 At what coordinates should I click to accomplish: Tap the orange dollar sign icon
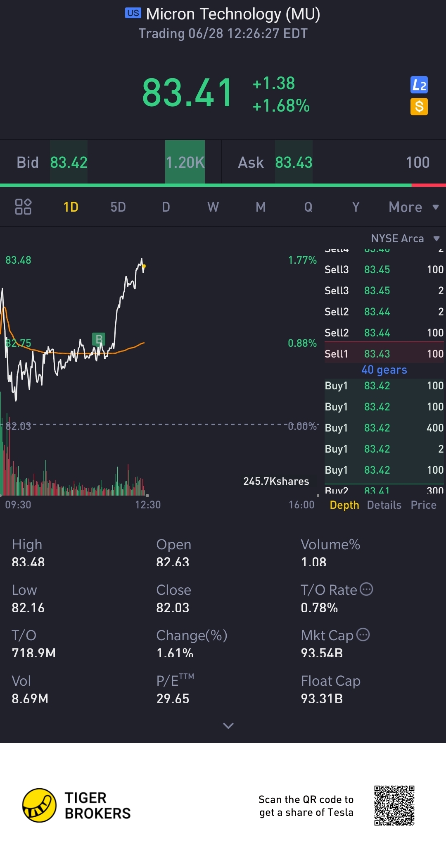419,107
